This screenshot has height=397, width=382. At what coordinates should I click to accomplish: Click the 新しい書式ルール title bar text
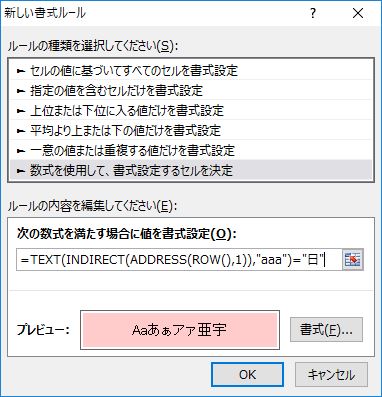coord(45,13)
